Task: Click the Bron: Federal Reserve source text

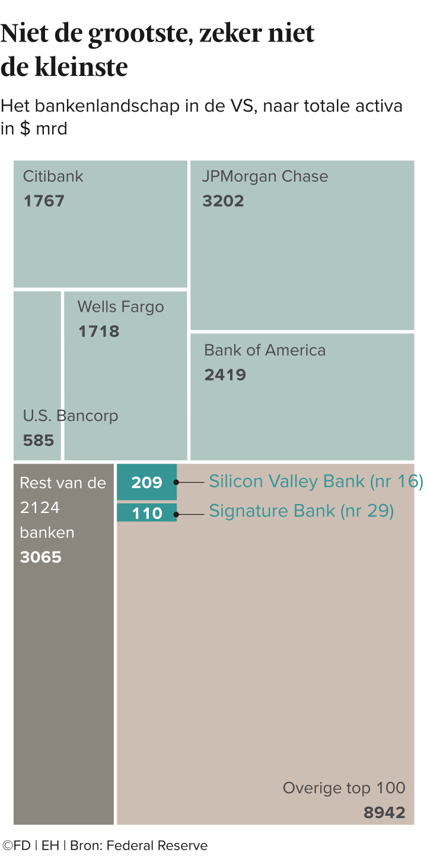Action: [139, 845]
